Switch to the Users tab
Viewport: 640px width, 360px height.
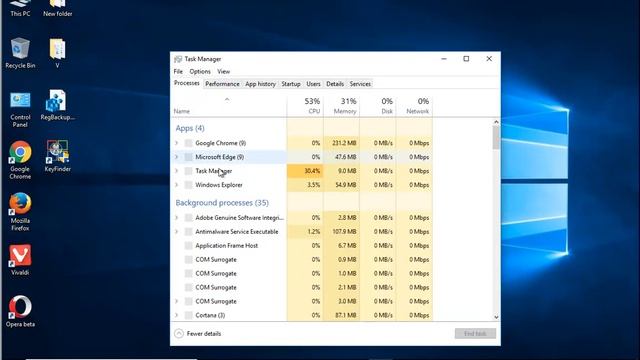[313, 84]
